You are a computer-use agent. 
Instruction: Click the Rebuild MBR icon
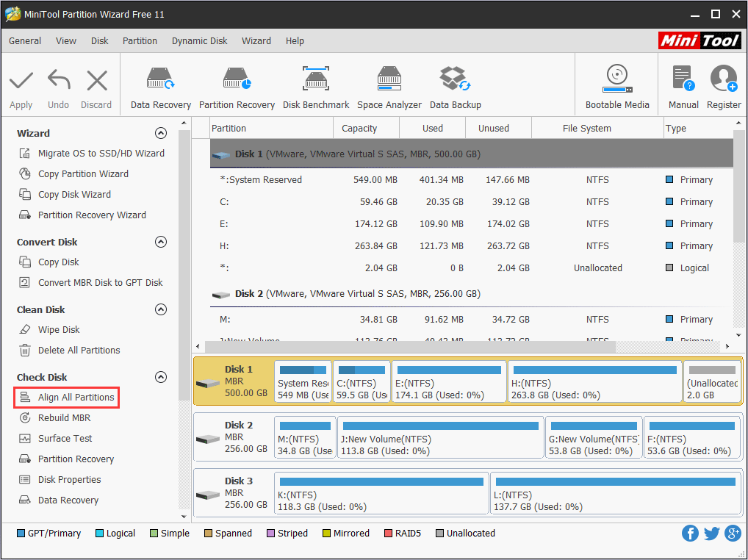[x=25, y=418]
